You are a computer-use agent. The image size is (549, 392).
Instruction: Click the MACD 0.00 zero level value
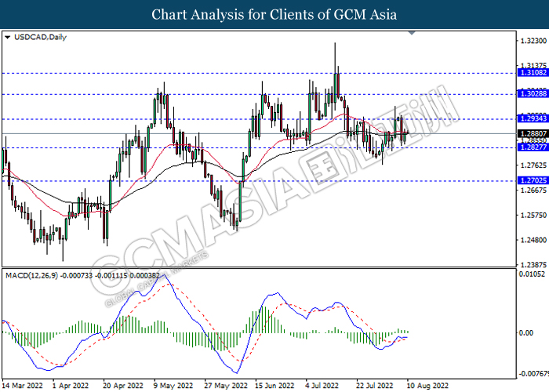tap(526, 332)
